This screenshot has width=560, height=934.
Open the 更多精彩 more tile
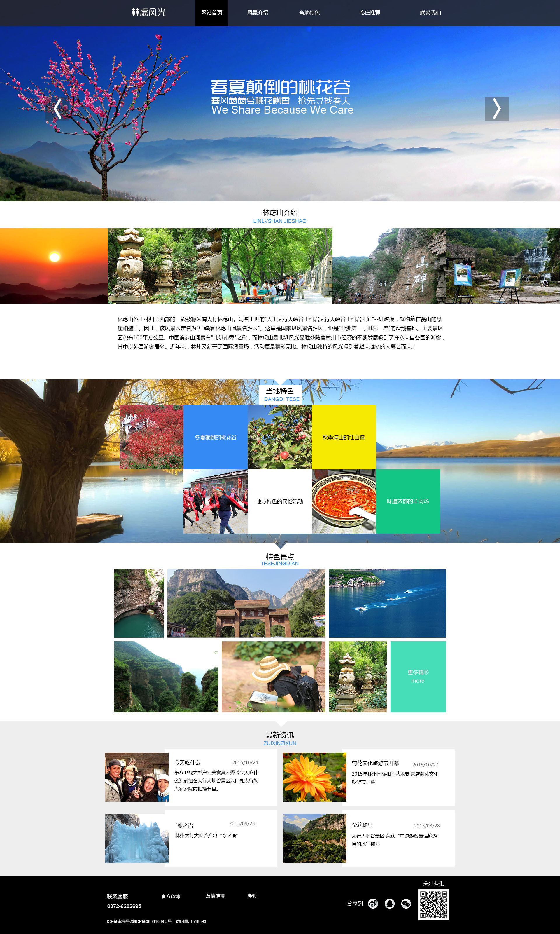(418, 677)
